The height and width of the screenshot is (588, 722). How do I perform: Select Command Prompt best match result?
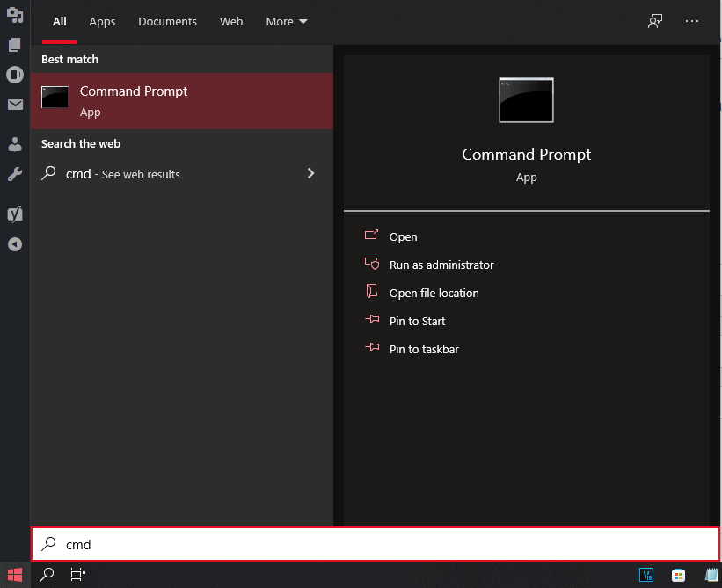point(182,101)
